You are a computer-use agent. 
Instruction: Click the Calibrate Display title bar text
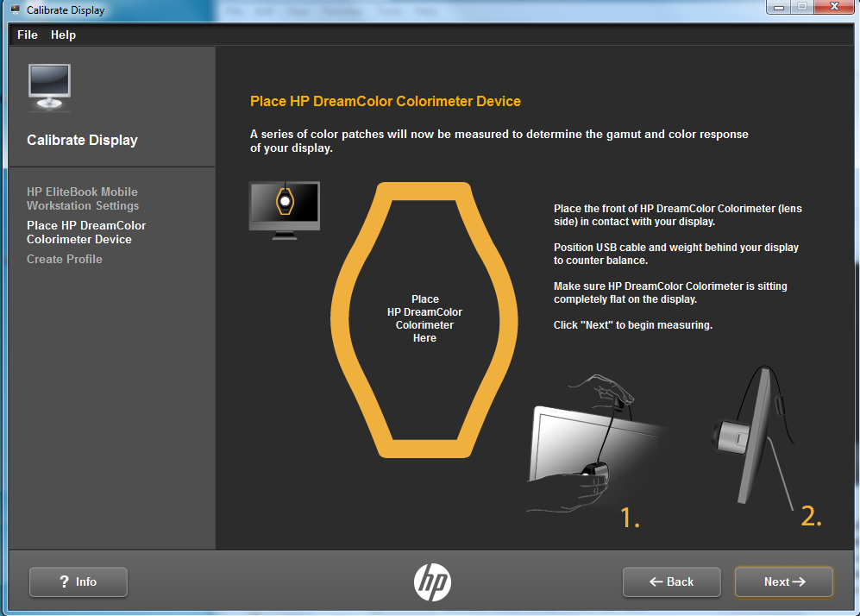[x=67, y=9]
